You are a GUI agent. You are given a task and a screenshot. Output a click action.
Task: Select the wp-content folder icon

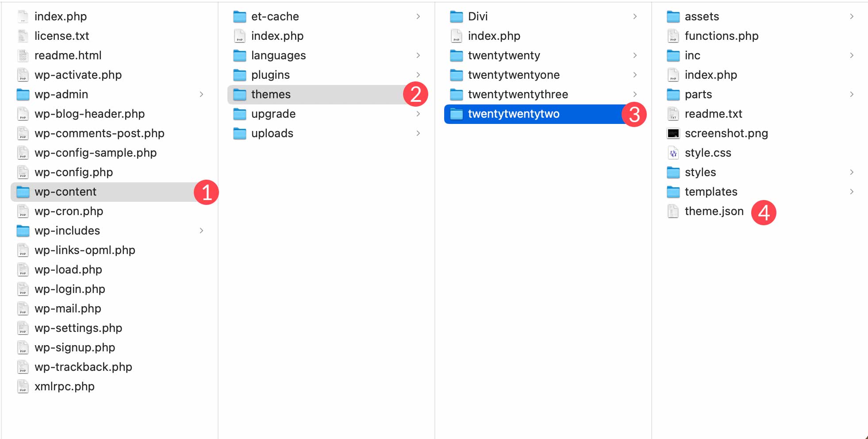22,192
